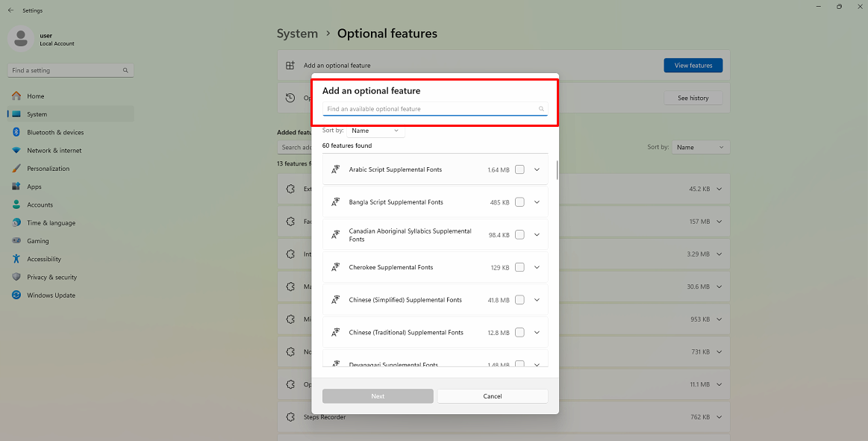Click the See history button
This screenshot has height=441, width=868.
[693, 98]
